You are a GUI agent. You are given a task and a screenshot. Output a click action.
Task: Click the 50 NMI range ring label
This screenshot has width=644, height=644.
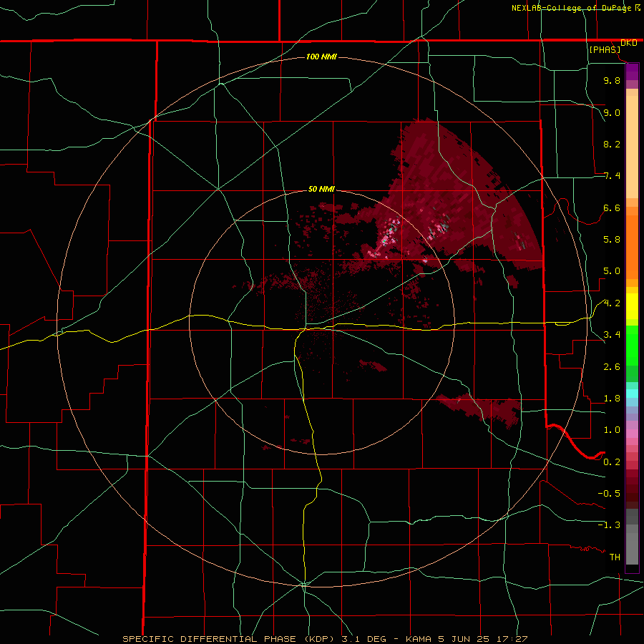point(321,190)
